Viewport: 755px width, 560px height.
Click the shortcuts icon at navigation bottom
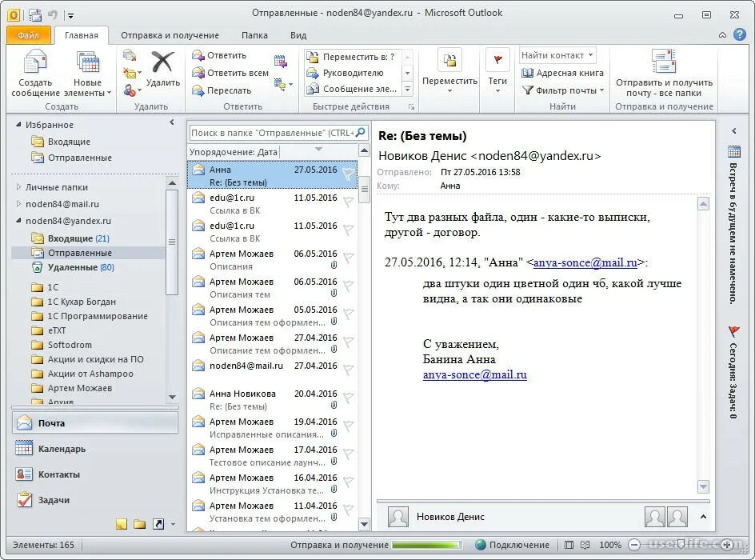[158, 524]
